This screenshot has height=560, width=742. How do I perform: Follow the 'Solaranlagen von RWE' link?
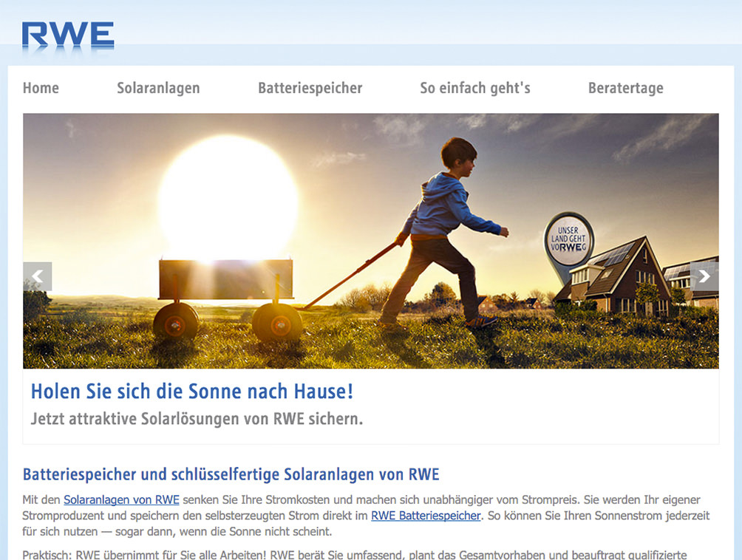pyautogui.click(x=122, y=500)
